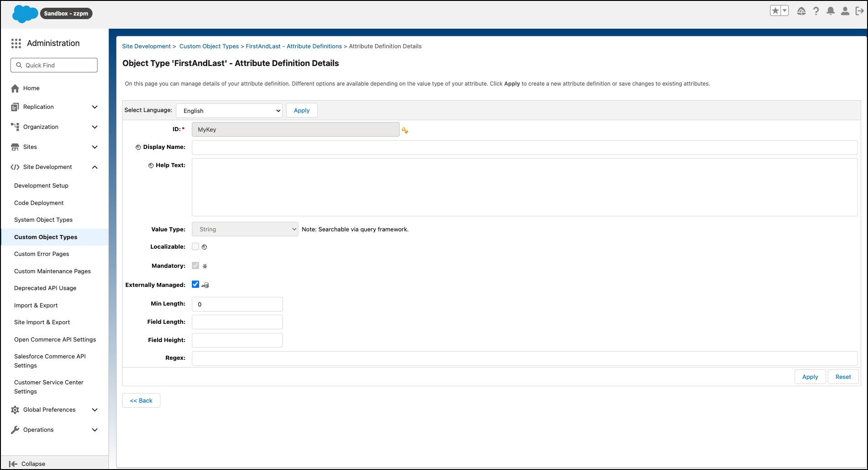Open the user profile icon
The height and width of the screenshot is (470, 868).
coord(845,11)
